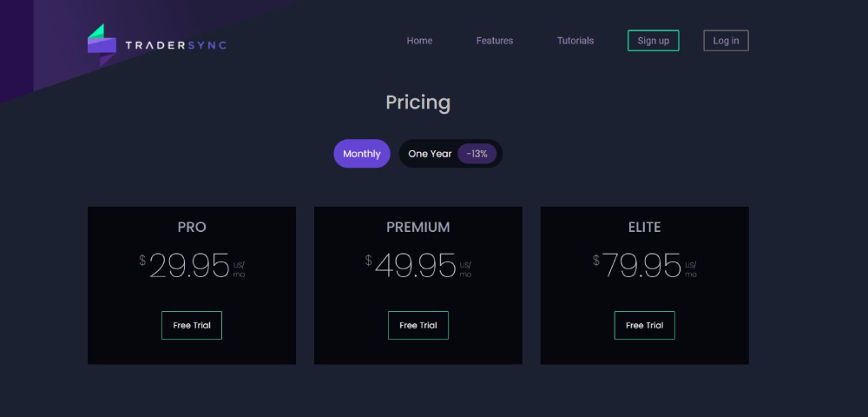Click the Sign up button
Image resolution: width=868 pixels, height=417 pixels.
point(654,41)
